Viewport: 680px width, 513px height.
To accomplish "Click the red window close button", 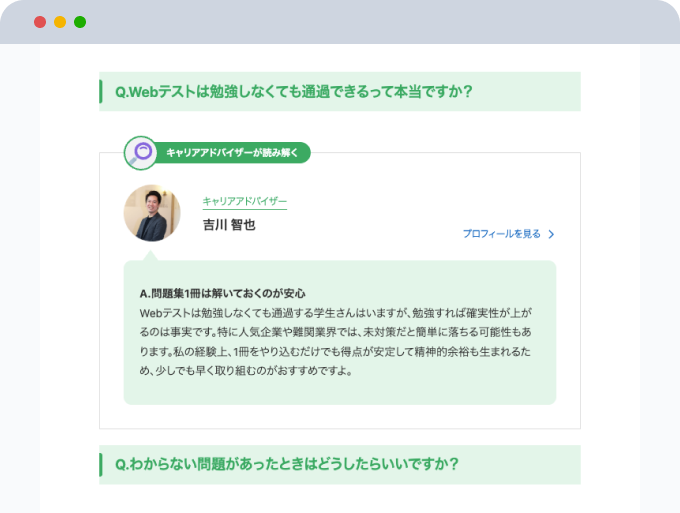I will point(40,22).
